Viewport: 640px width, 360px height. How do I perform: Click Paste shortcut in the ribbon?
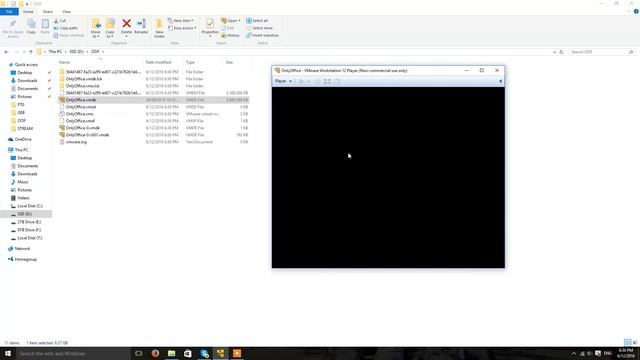point(69,36)
